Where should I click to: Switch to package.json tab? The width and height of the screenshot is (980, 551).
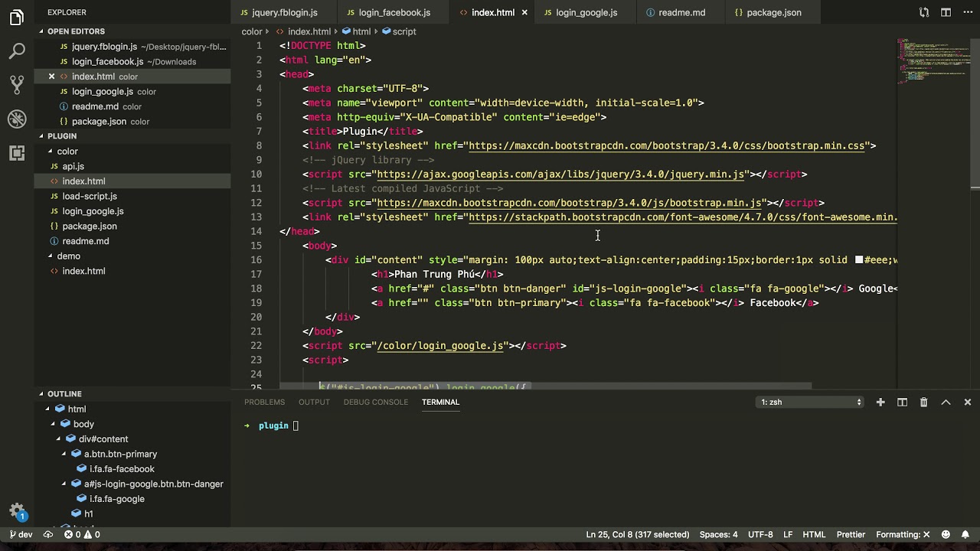click(774, 12)
